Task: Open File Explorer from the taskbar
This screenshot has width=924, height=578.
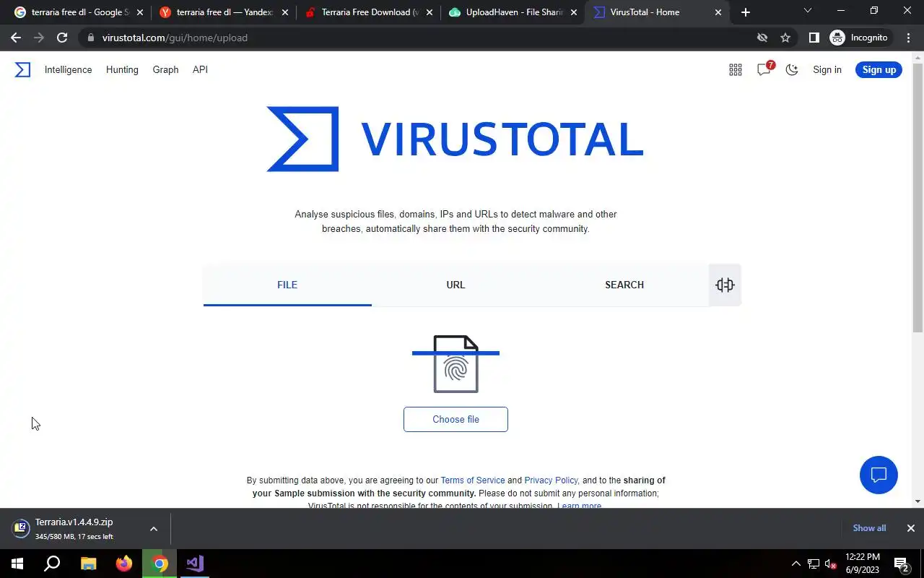Action: point(88,564)
